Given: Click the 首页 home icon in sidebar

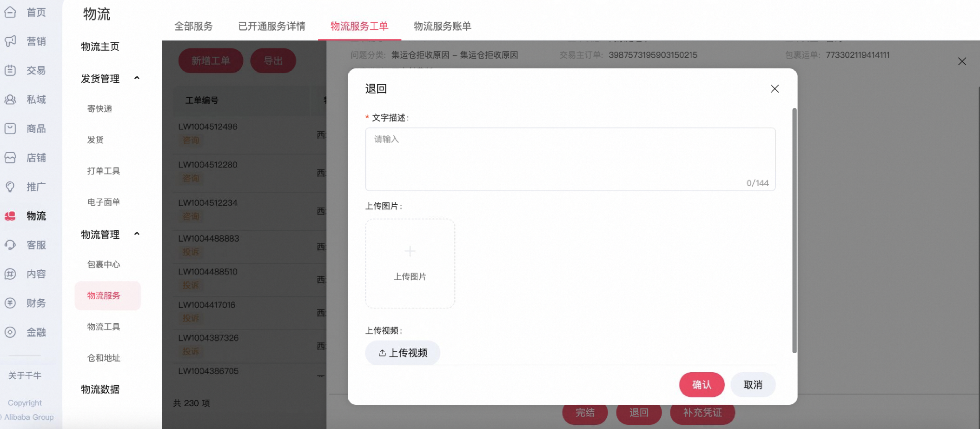Looking at the screenshot, I should pos(10,12).
